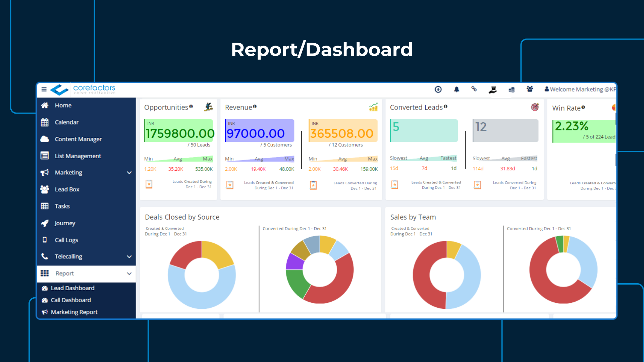Click the Opportunities info icon
The height and width of the screenshot is (362, 644).
(x=191, y=107)
